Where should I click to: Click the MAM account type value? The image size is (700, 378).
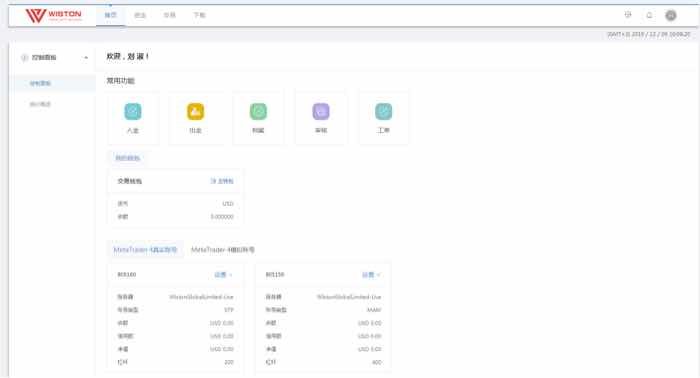[374, 310]
